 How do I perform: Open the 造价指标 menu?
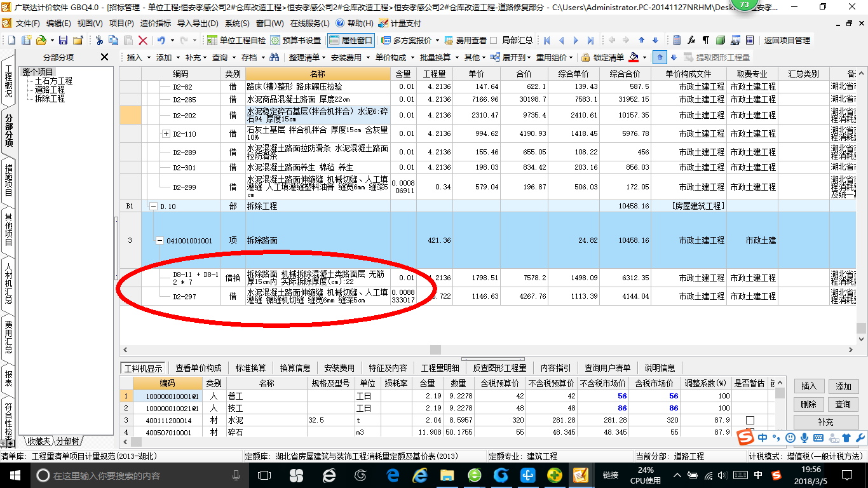point(156,23)
